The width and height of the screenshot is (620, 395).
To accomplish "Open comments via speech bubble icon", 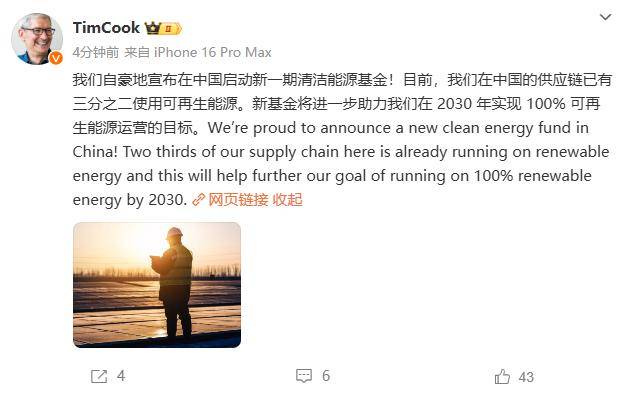I will click(x=304, y=376).
